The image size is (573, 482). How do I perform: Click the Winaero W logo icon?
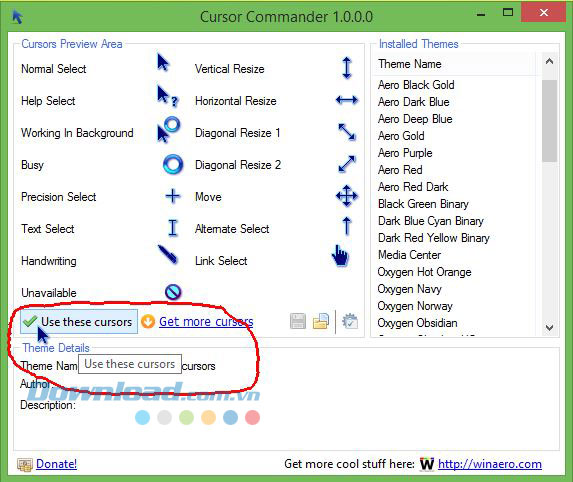click(426, 464)
